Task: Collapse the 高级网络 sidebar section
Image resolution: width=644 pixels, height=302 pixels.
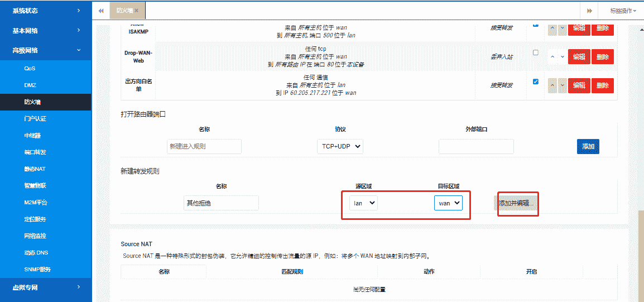Action: tap(46, 50)
